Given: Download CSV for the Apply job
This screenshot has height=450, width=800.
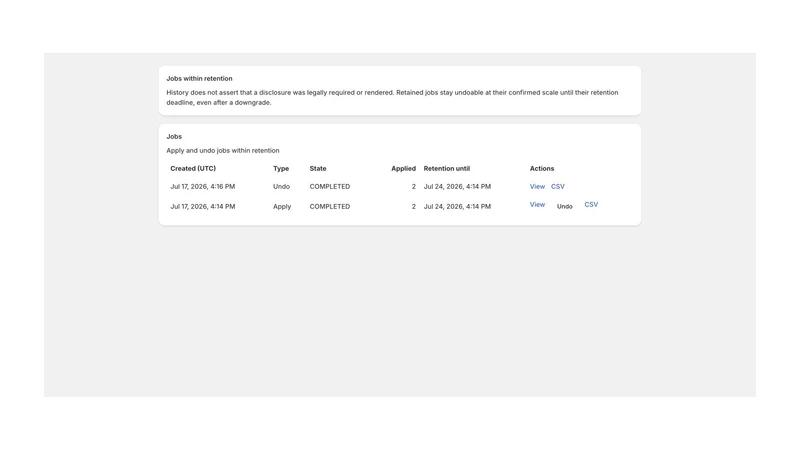Looking at the screenshot, I should point(591,205).
